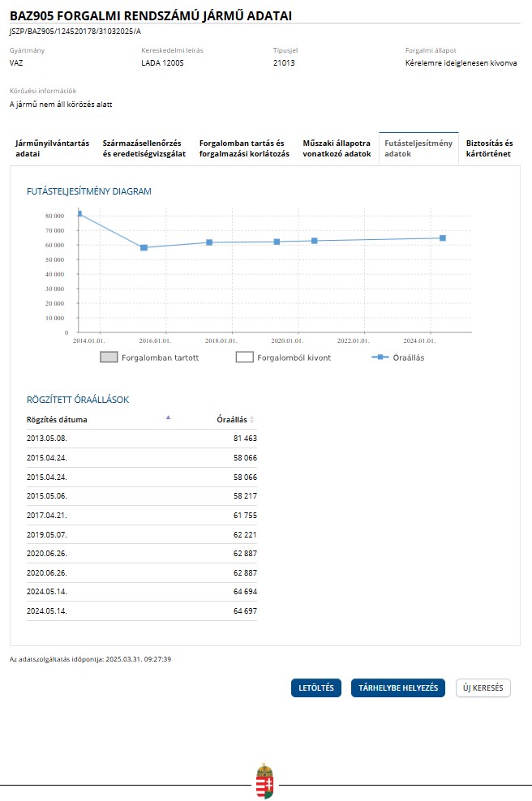Click the last chart data point near 2024

pyautogui.click(x=443, y=238)
